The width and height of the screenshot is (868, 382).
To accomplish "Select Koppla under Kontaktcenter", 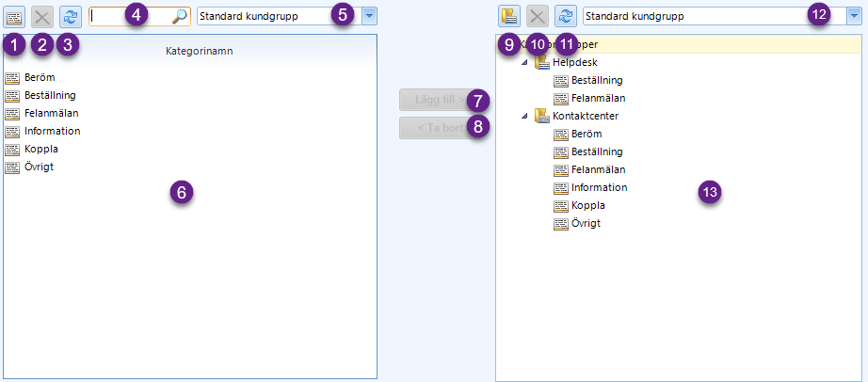I will [x=588, y=205].
